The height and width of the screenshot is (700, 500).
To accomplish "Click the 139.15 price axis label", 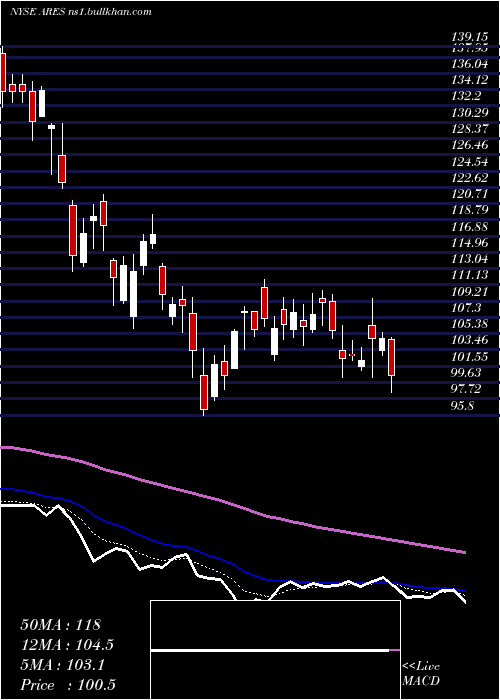I will [x=469, y=37].
